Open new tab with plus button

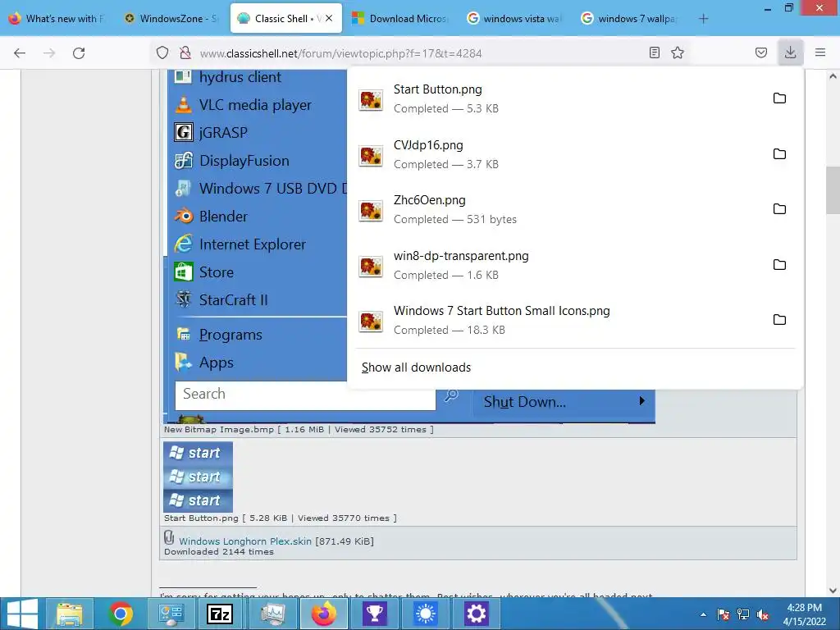click(x=703, y=19)
